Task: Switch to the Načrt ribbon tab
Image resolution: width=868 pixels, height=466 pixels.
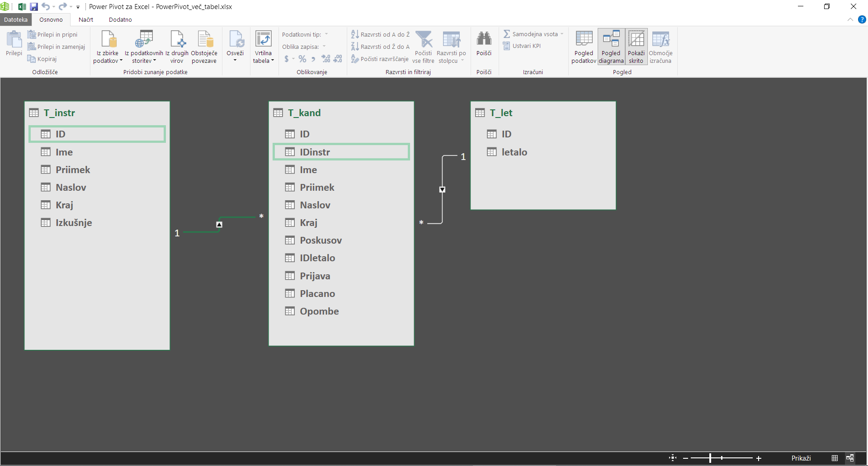Action: click(x=85, y=19)
